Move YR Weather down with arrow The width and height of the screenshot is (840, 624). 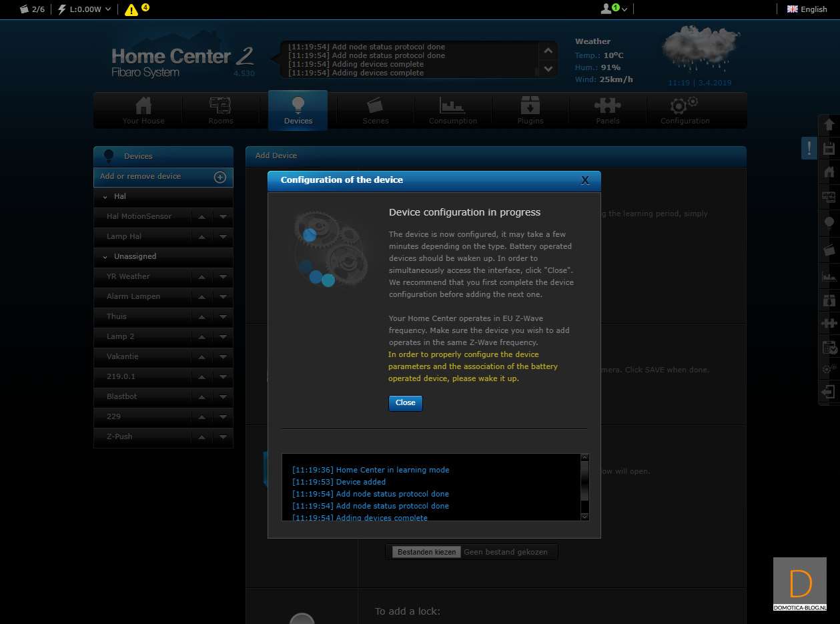[x=223, y=277]
